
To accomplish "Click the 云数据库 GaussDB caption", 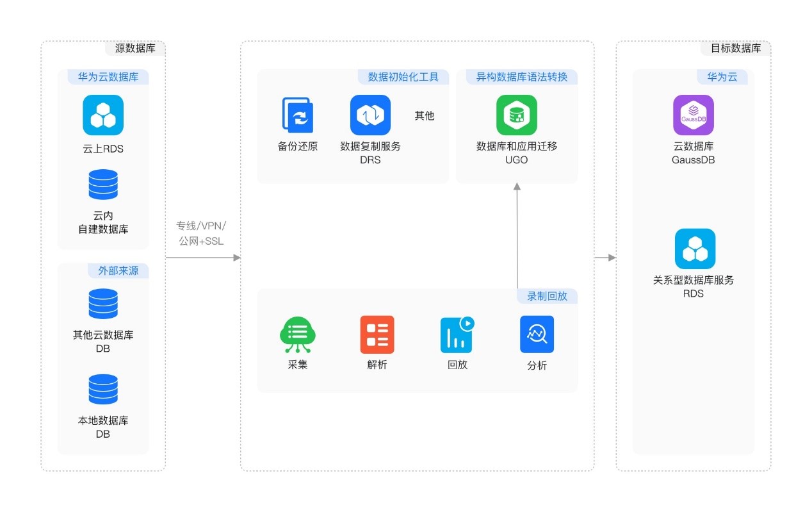I will point(694,153).
